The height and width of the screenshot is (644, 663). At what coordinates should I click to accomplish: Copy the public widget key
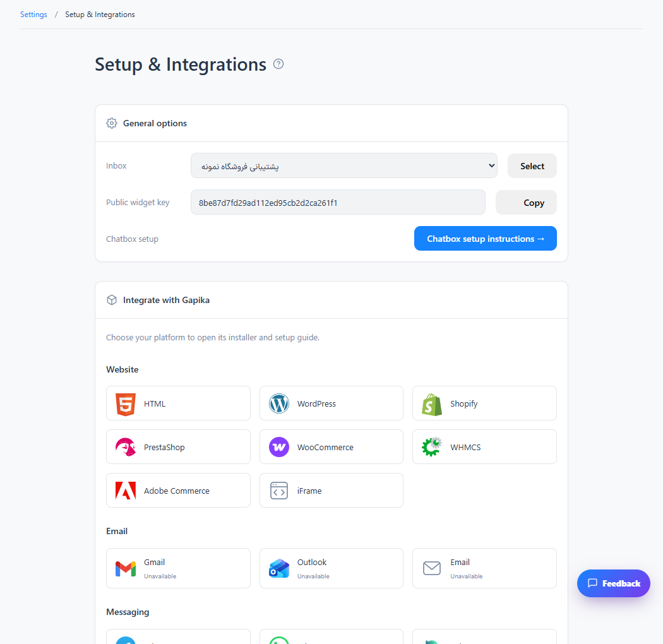tap(526, 203)
